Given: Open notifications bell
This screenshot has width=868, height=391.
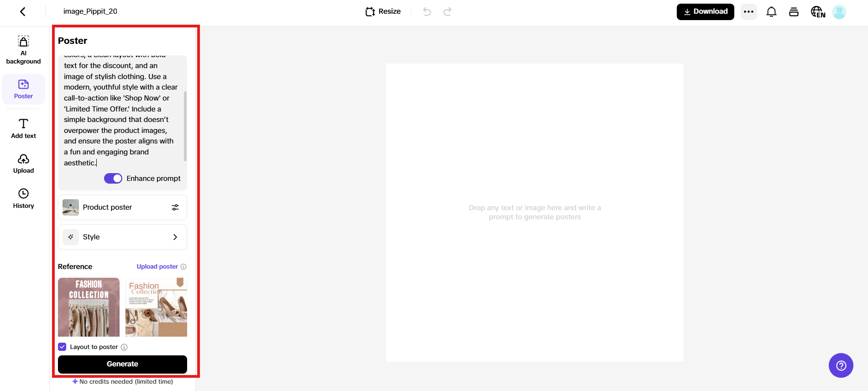Looking at the screenshot, I should pos(771,11).
